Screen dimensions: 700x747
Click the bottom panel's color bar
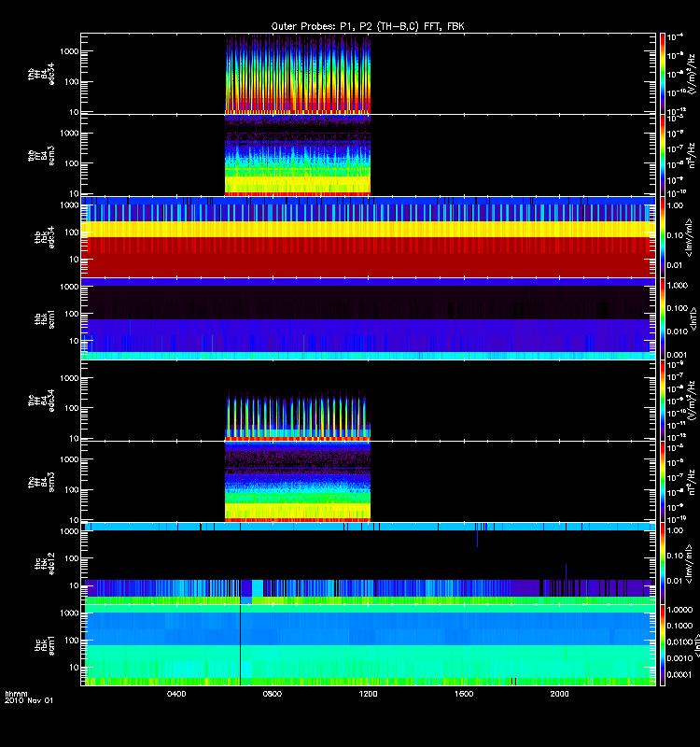pyautogui.click(x=663, y=645)
